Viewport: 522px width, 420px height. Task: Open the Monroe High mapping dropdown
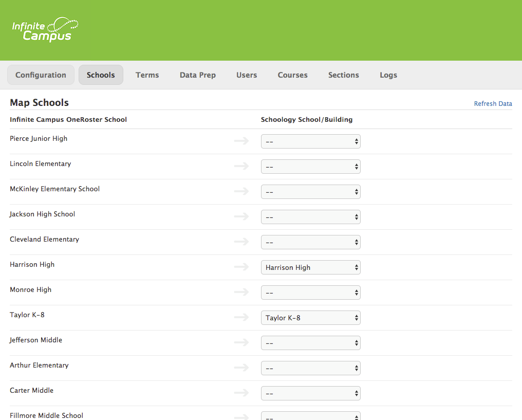click(310, 293)
